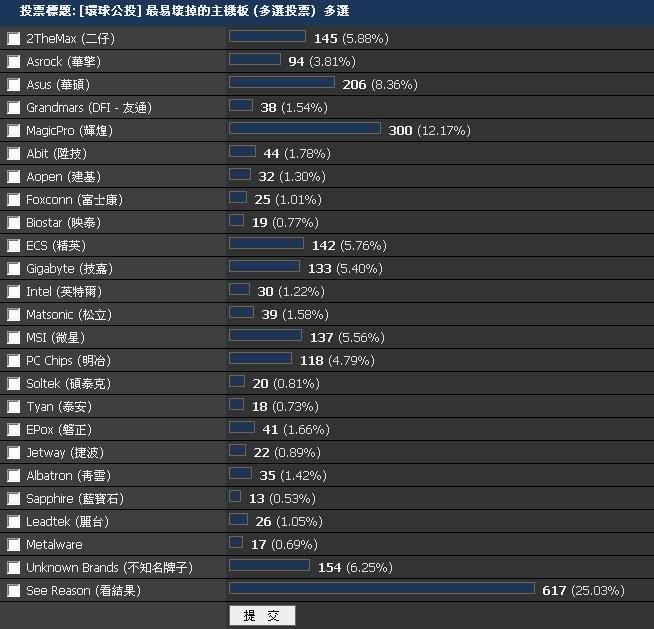Check the Gigabyte checkbox
This screenshot has width=654, height=629.
13,269
